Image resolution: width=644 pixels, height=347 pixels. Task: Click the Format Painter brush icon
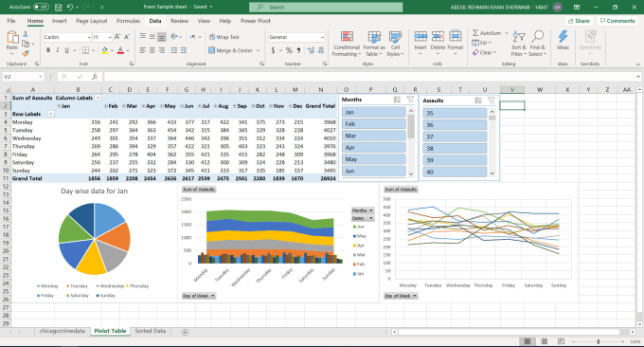point(26,53)
